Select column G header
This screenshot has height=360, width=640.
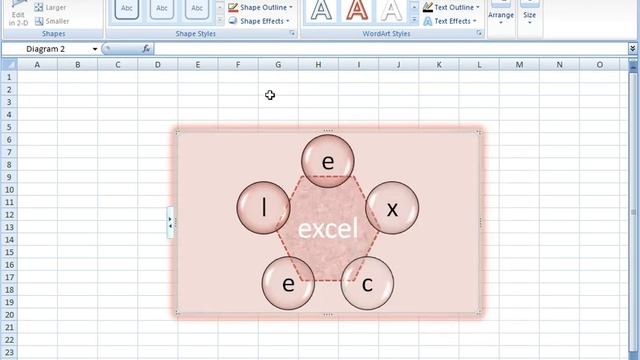[x=278, y=64]
